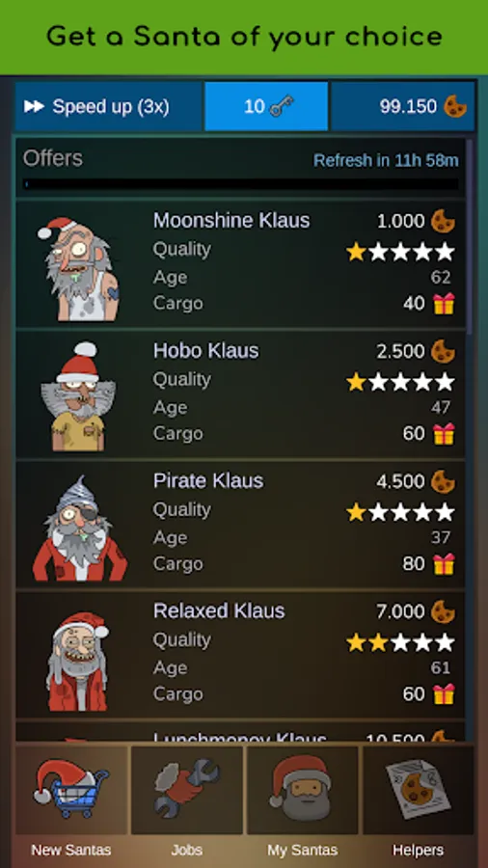488x868 pixels.
Task: Tap the gift icon in Moonshine Klaus cargo
Action: [x=444, y=304]
